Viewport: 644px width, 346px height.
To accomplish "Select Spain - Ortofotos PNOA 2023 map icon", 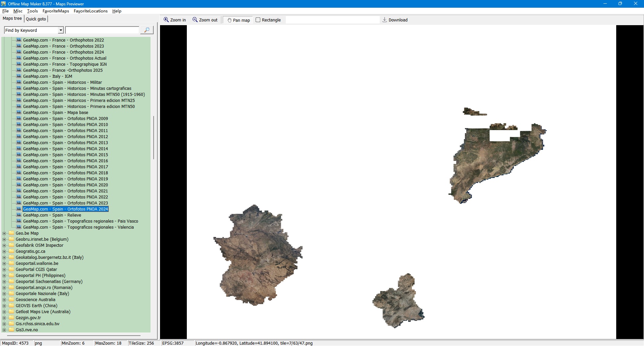I will [19, 203].
